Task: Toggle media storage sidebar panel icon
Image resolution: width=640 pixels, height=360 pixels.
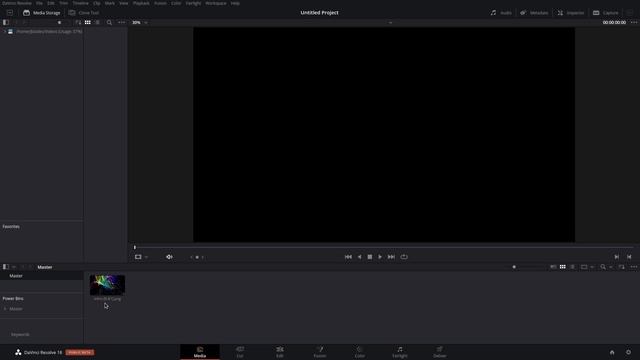Action: pyautogui.click(x=6, y=22)
